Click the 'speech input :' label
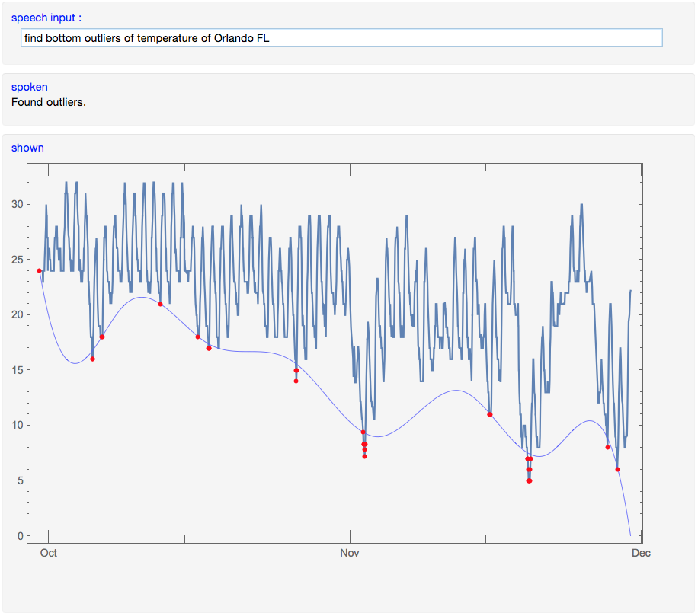The image size is (698, 616). point(46,18)
